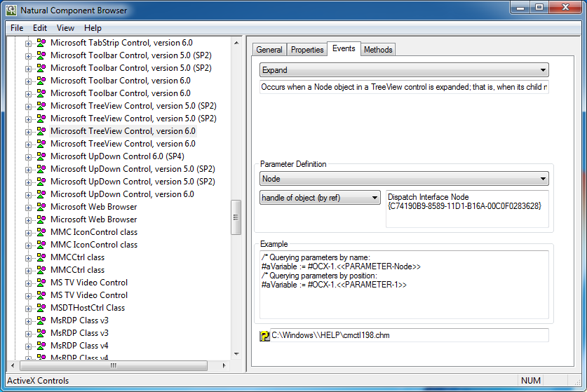Click the Natural Component Browser title bar icon

coord(11,10)
